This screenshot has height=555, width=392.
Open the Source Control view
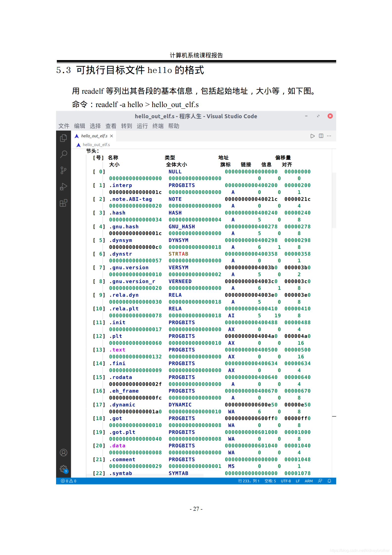click(63, 170)
